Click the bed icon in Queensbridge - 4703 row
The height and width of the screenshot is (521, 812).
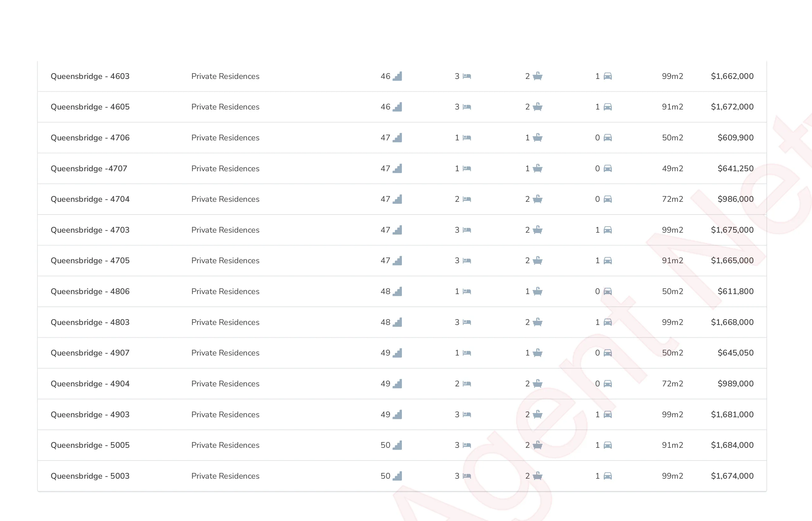467,230
